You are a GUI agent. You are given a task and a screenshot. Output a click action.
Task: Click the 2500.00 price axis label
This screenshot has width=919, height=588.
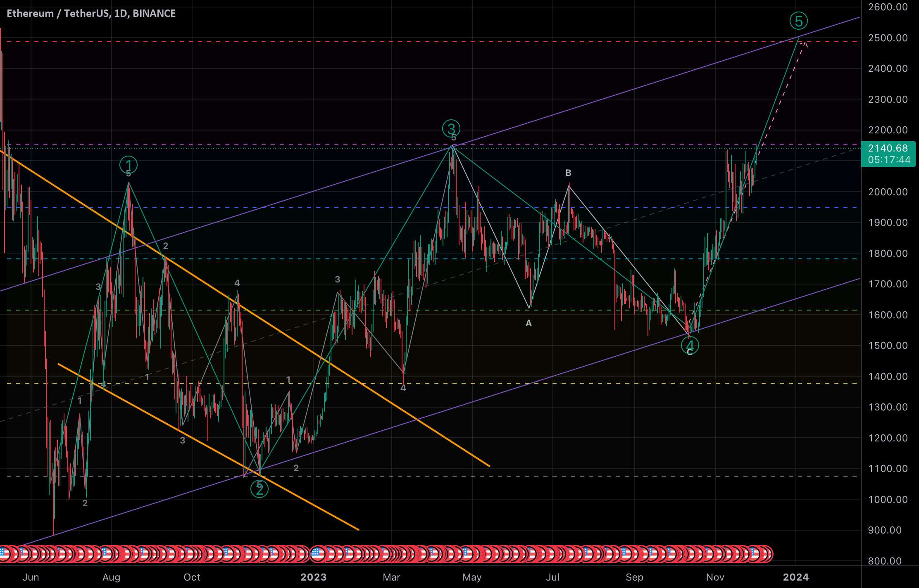[888, 38]
